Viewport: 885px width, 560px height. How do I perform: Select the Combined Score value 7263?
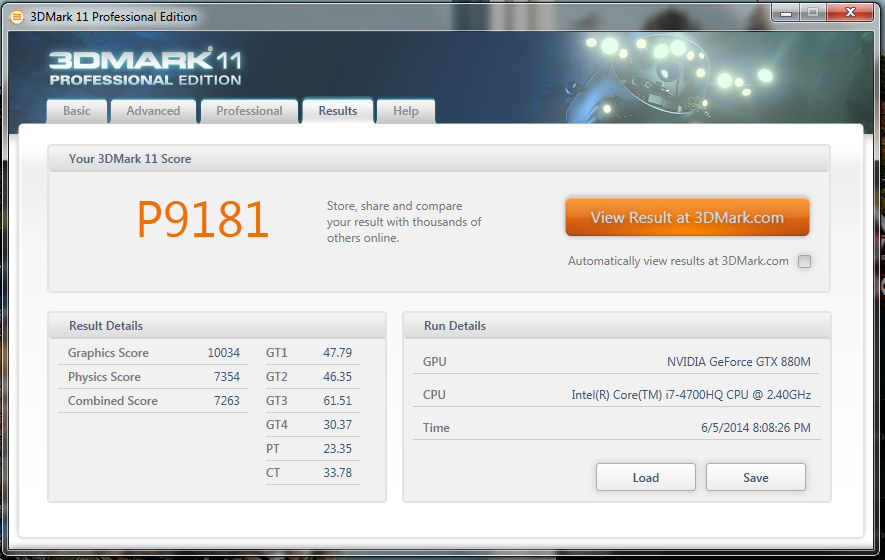click(x=227, y=401)
